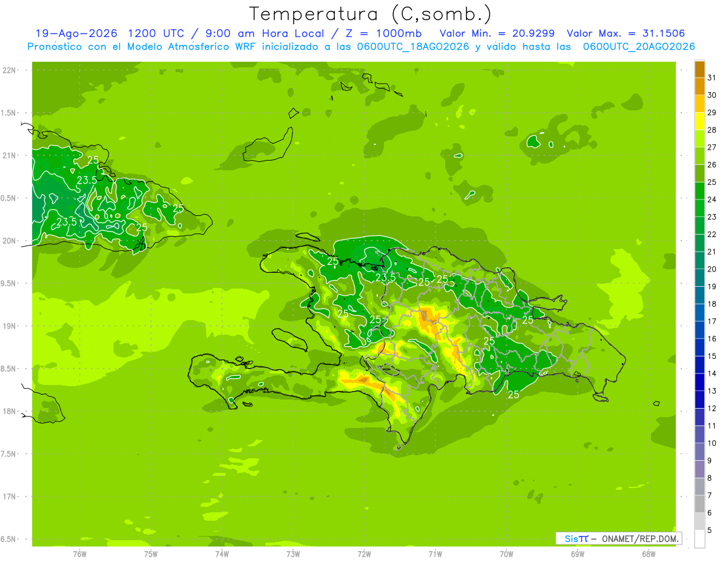This screenshot has width=728, height=562.
Task: Click the longitude axis label '74W'
Action: point(222,555)
